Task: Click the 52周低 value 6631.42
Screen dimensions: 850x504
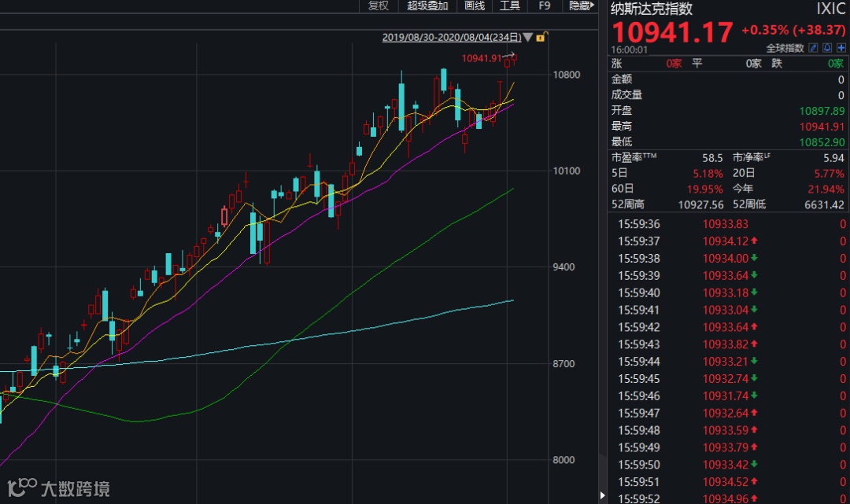Action: pyautogui.click(x=825, y=204)
